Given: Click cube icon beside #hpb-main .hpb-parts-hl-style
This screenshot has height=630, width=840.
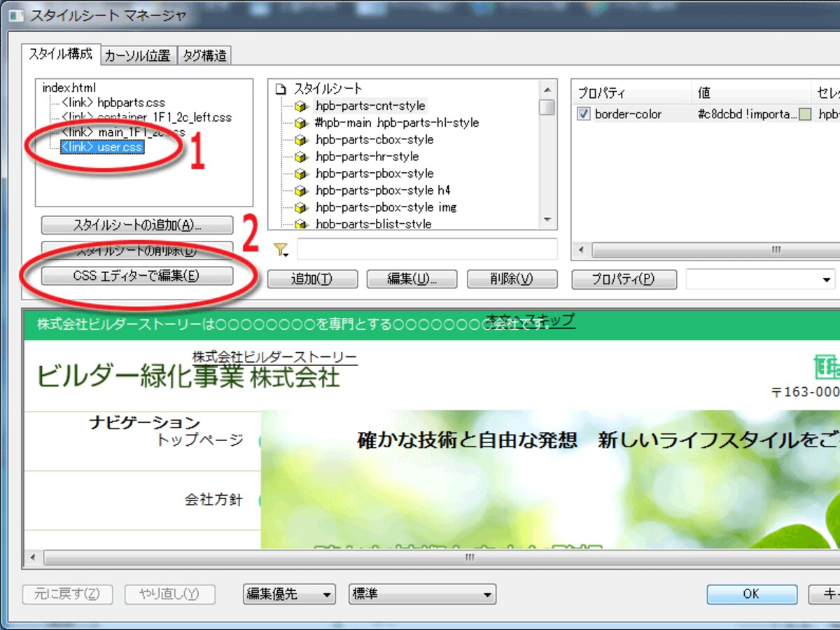Looking at the screenshot, I should coord(300,123).
